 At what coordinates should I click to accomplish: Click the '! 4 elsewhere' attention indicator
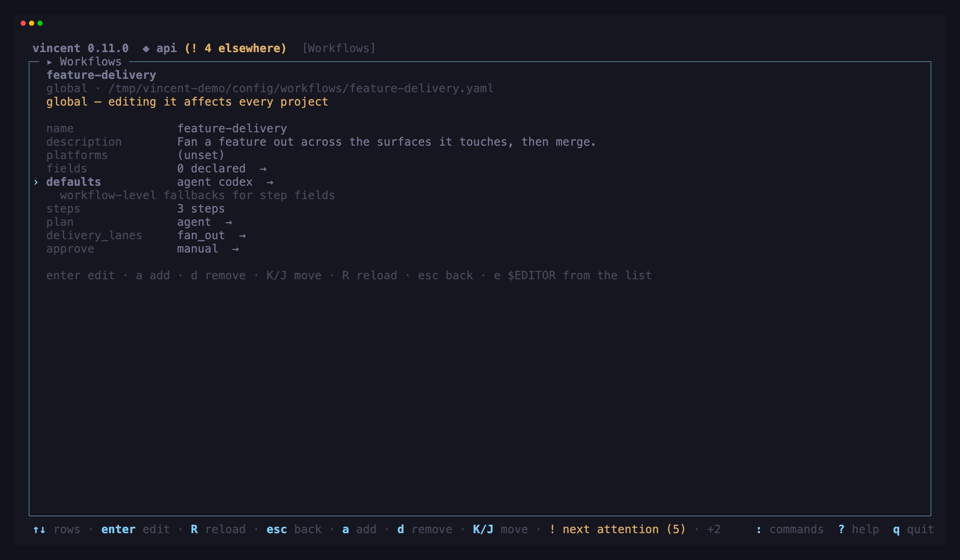click(x=235, y=48)
